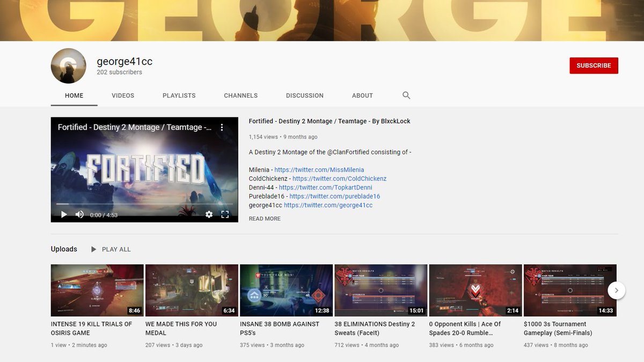Open featured video settings gear
Image resolution: width=644 pixels, height=362 pixels.
coord(209,215)
